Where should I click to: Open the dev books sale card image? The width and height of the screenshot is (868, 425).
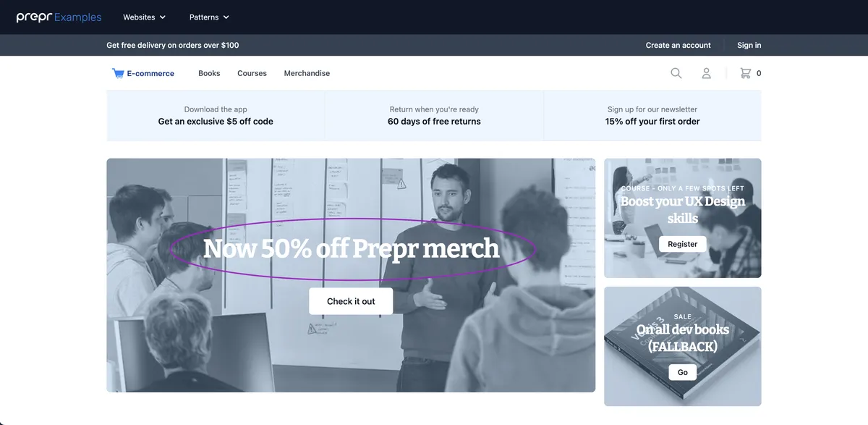(683, 346)
